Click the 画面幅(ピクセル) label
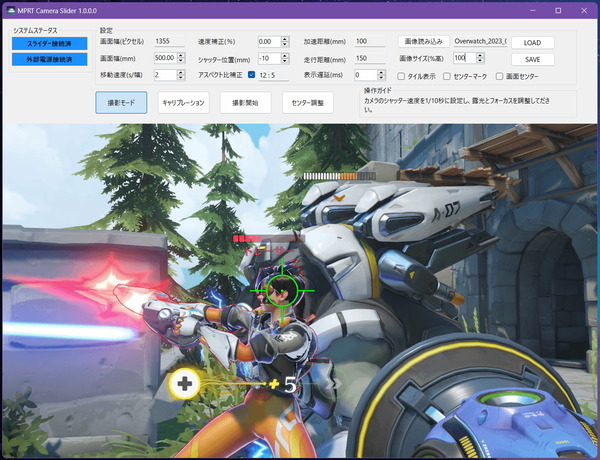This screenshot has width=600, height=460. point(122,41)
